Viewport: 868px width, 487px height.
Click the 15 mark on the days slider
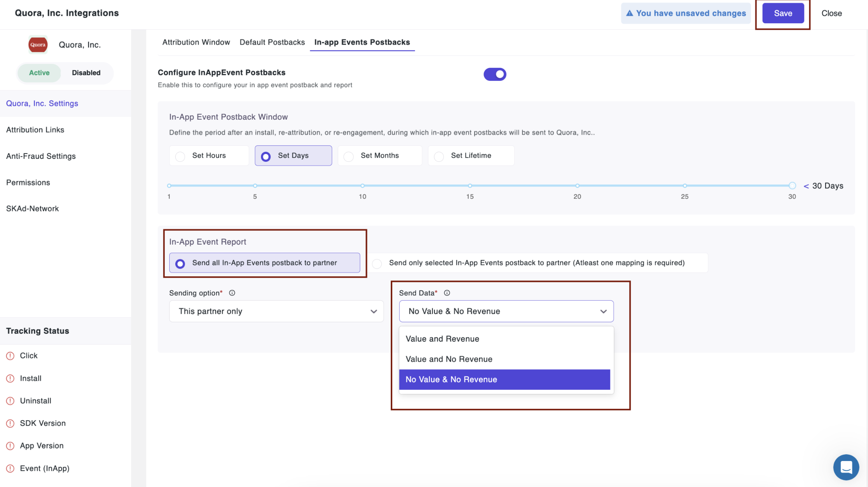(x=470, y=186)
